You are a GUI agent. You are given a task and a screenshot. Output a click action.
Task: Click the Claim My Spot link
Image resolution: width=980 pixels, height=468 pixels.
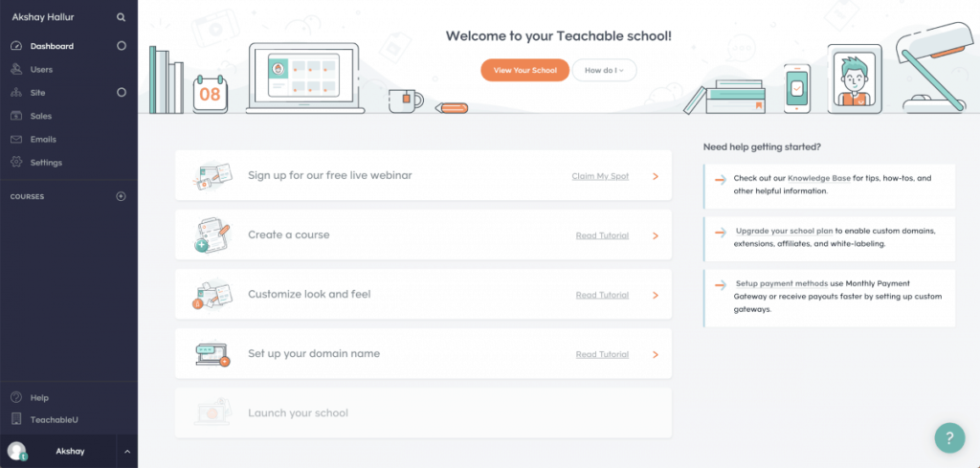[600, 176]
